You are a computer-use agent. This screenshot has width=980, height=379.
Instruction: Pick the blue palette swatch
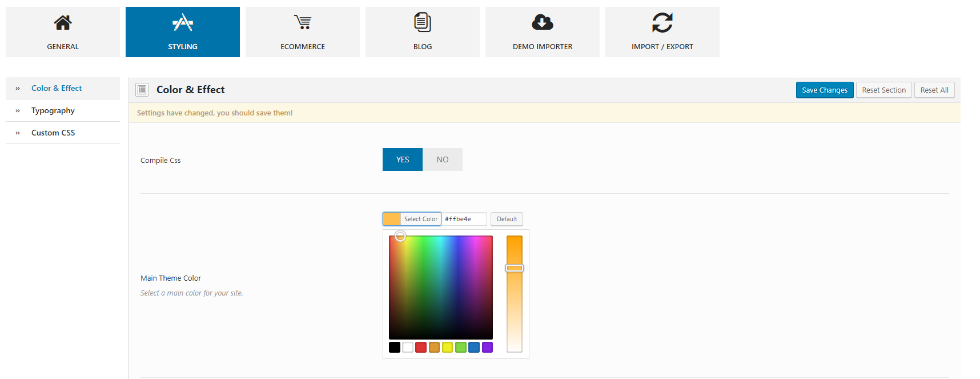(x=474, y=347)
